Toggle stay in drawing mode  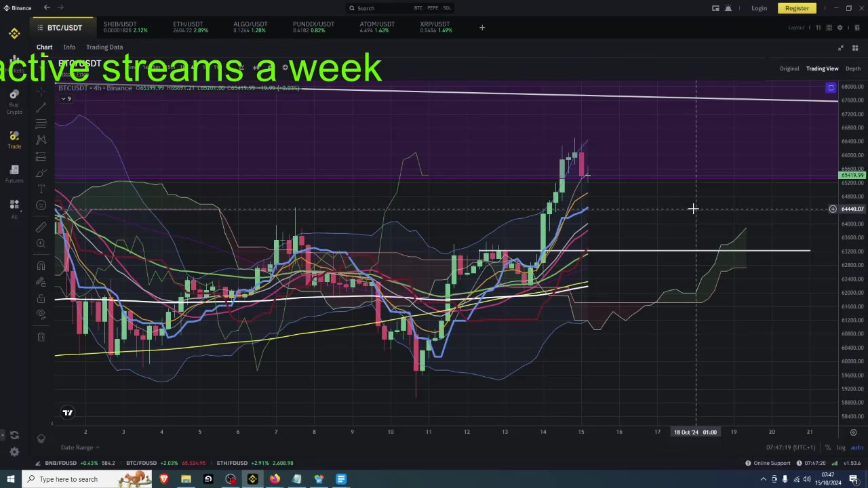pos(41,281)
